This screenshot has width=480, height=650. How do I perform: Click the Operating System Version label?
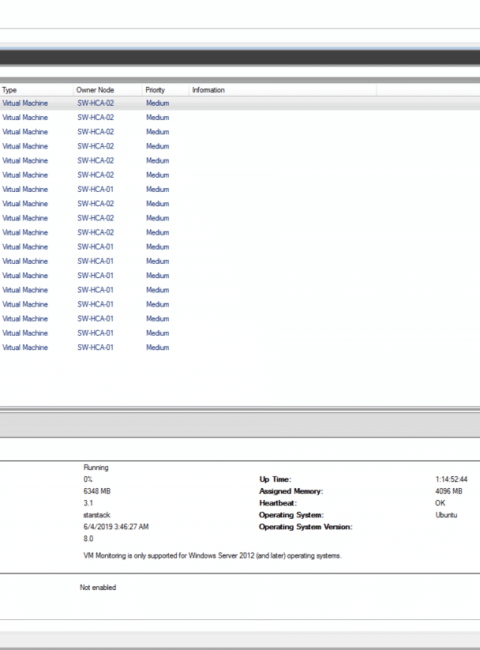[305, 527]
